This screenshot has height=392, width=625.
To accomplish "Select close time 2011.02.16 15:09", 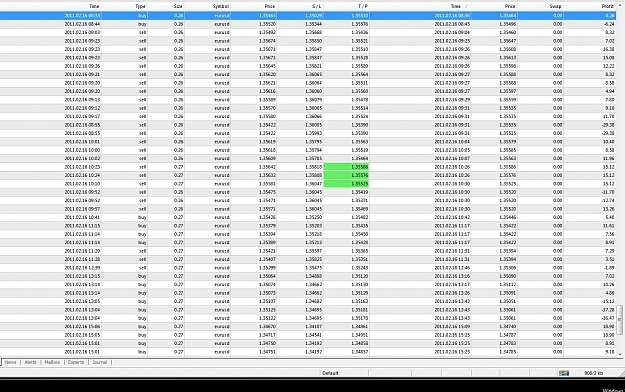I will [x=452, y=327].
